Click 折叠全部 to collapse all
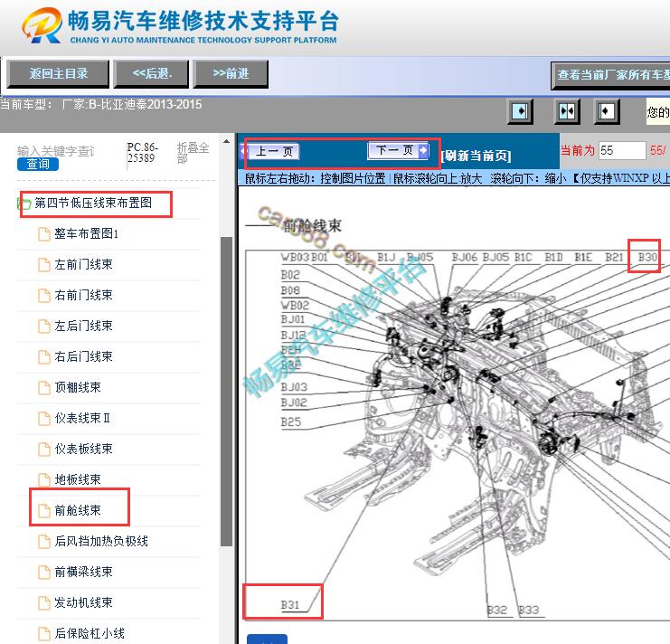The width and height of the screenshot is (670, 644). (x=193, y=153)
